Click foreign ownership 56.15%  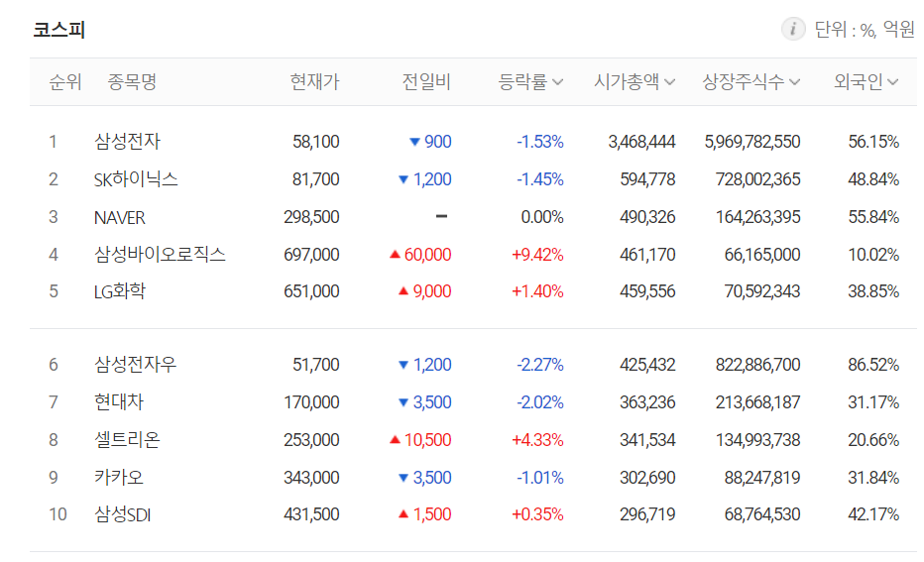click(x=873, y=142)
